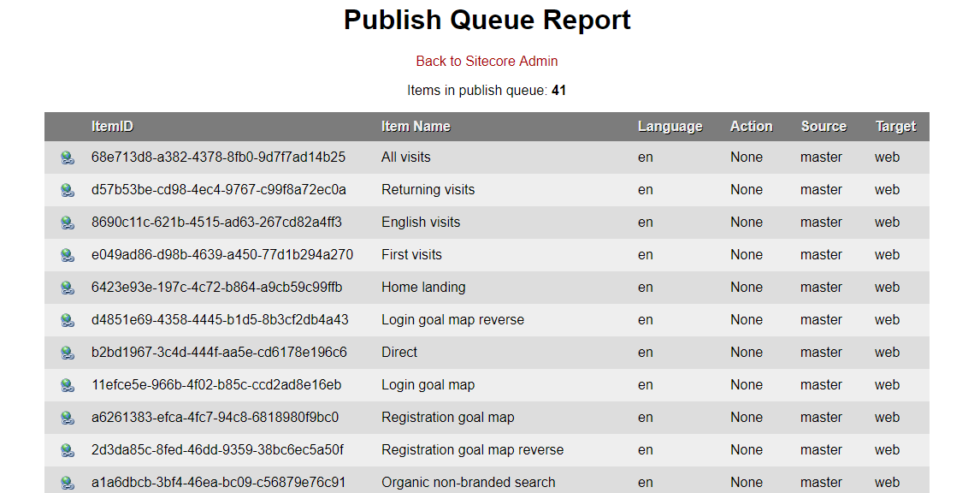This screenshot has height=493, width=980.
Task: Click the item icon beside First visits
Action: click(68, 255)
